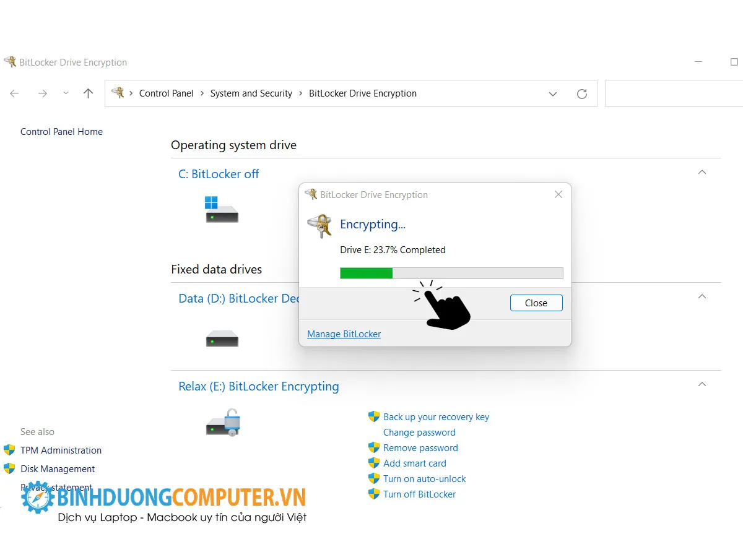Go forward with the right arrow

pos(43,93)
